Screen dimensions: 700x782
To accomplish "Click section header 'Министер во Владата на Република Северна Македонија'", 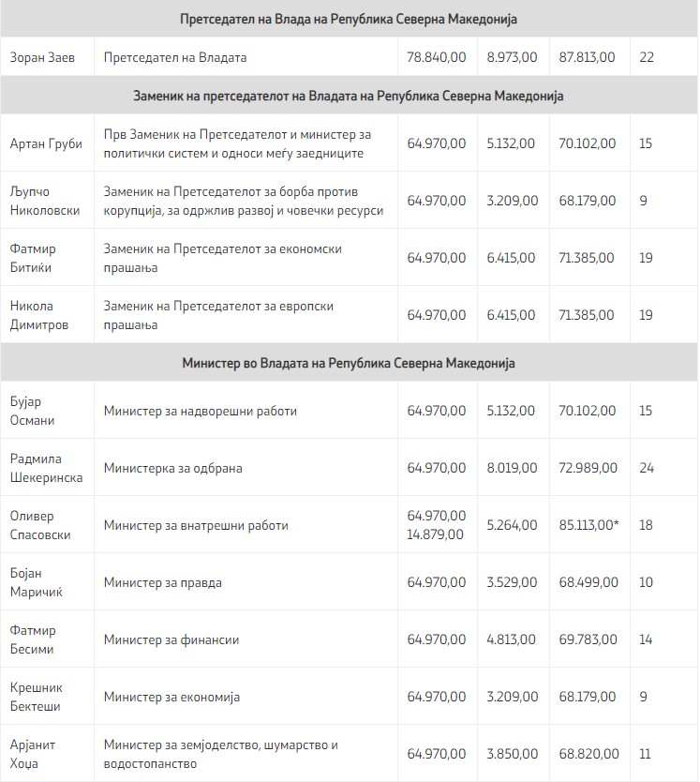I will tap(349, 363).
